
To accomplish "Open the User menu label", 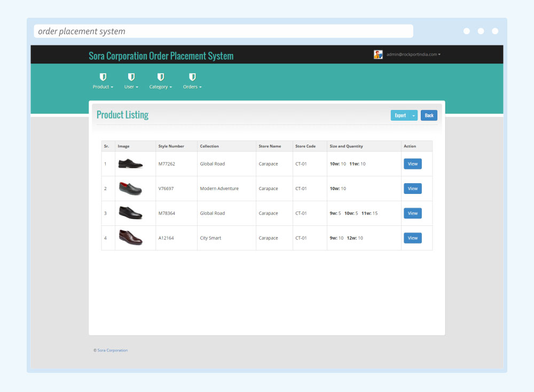I will click(131, 87).
